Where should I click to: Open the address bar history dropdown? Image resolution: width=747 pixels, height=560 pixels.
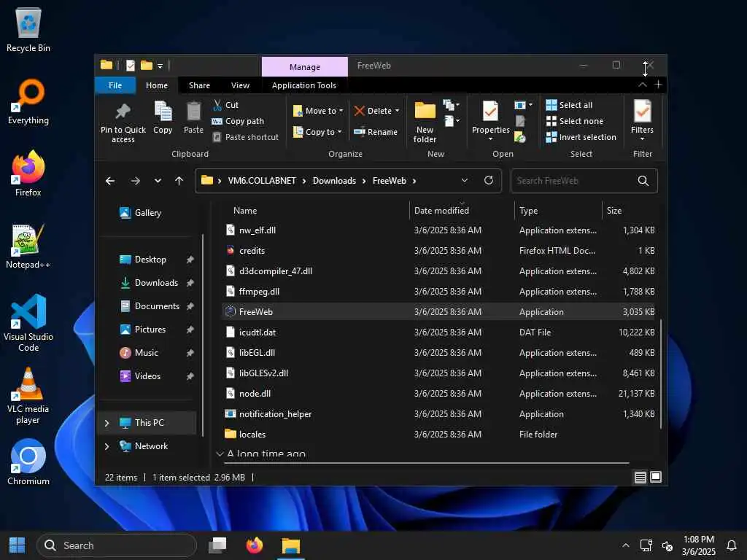click(465, 181)
